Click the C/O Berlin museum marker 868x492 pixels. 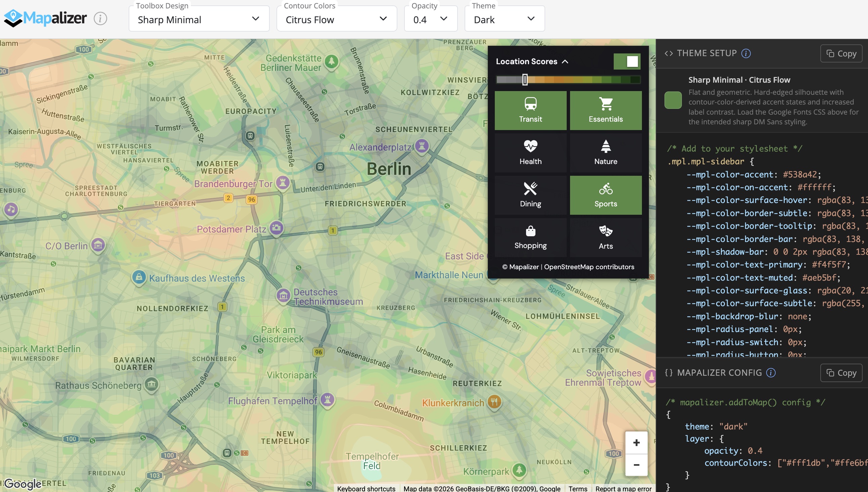point(98,245)
